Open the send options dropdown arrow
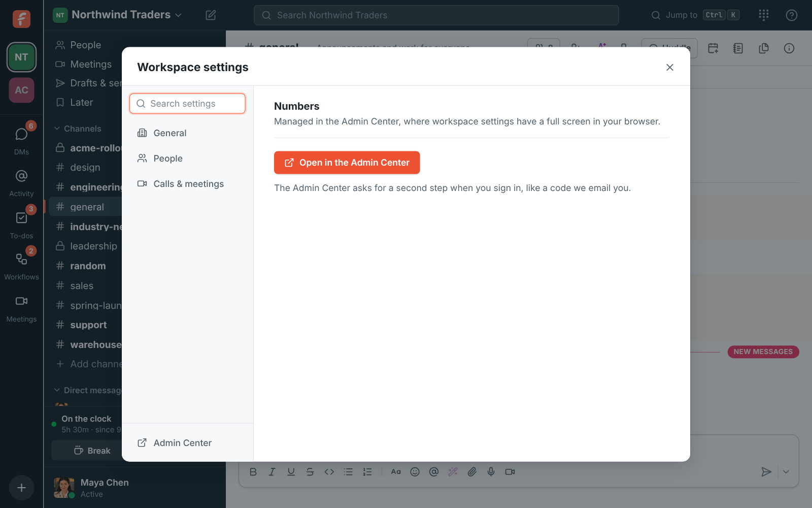 coord(786,472)
